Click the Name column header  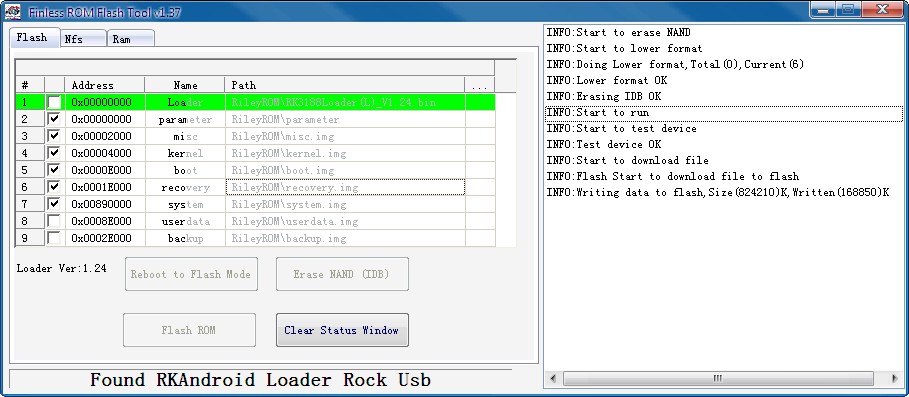[185, 85]
